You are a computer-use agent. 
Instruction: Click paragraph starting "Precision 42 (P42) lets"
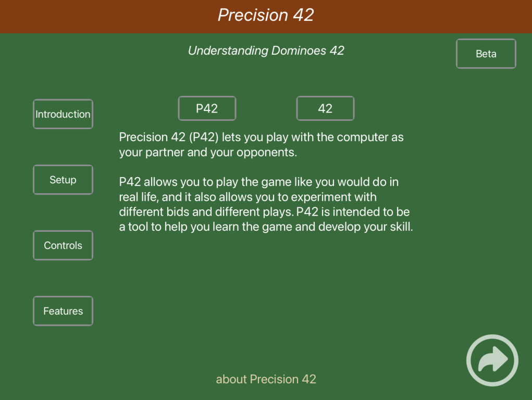(261, 145)
